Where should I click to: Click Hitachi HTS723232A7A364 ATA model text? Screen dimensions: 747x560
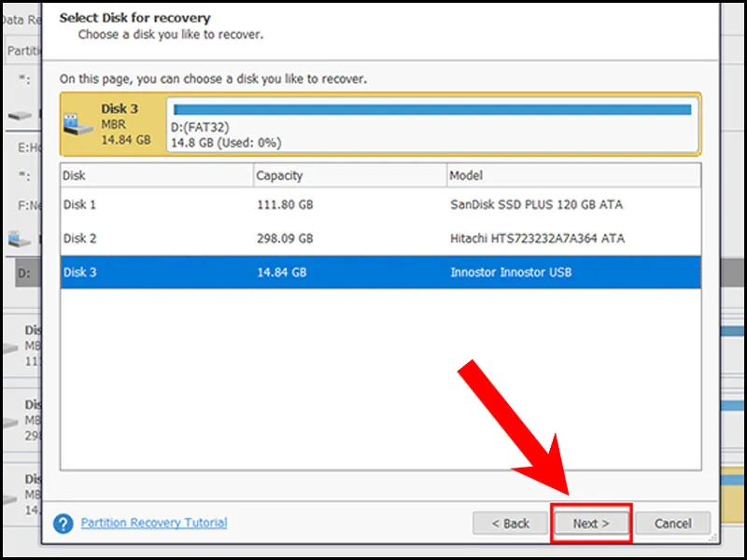point(538,238)
